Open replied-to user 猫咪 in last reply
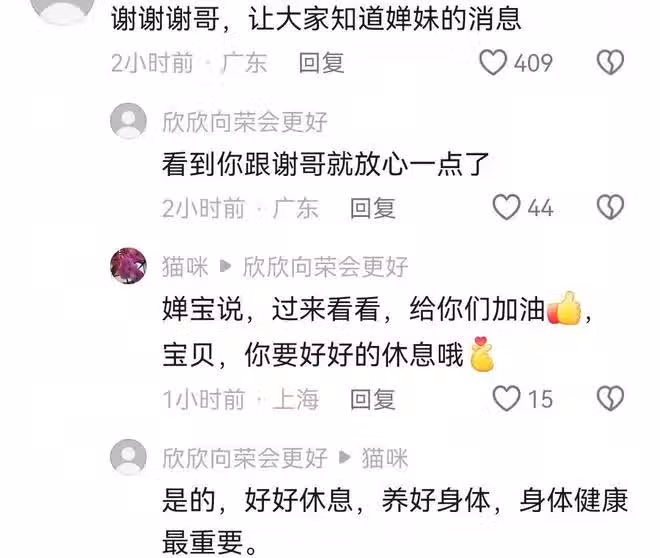The width and height of the screenshot is (660, 558). (385, 458)
